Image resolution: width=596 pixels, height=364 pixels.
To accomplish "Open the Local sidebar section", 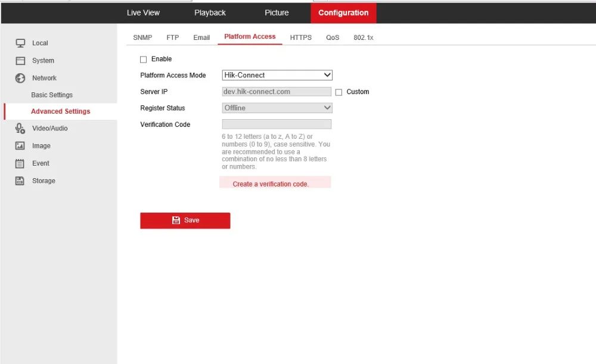I will coord(40,43).
